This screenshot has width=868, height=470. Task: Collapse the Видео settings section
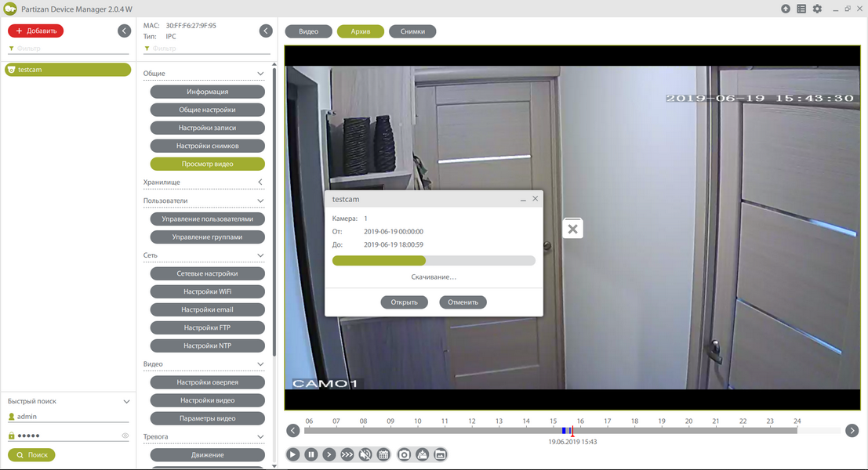260,363
